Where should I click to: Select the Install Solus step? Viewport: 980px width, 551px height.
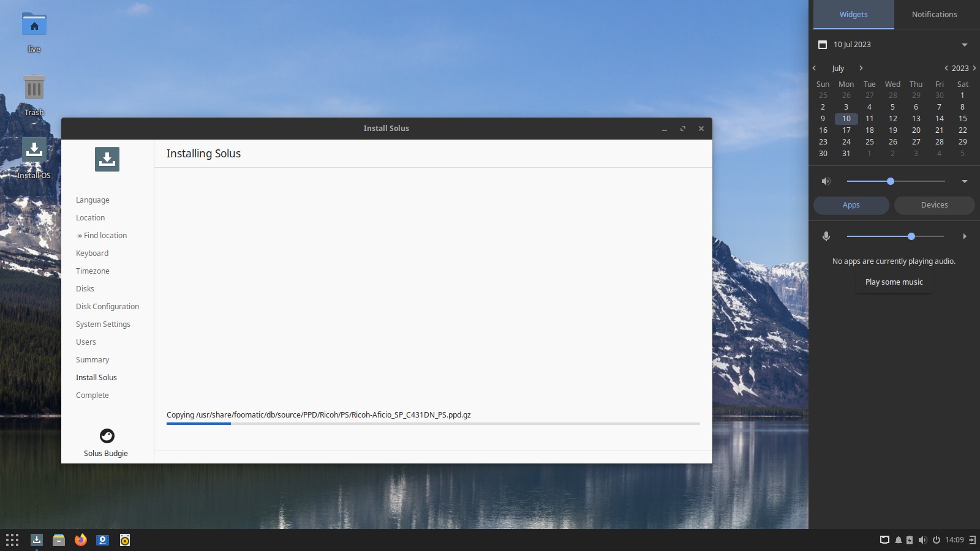tap(96, 378)
